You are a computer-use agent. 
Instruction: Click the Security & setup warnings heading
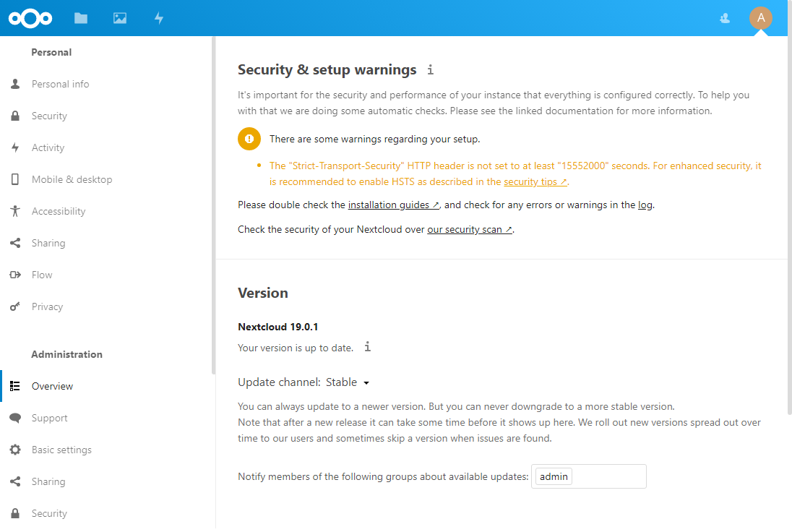click(327, 69)
